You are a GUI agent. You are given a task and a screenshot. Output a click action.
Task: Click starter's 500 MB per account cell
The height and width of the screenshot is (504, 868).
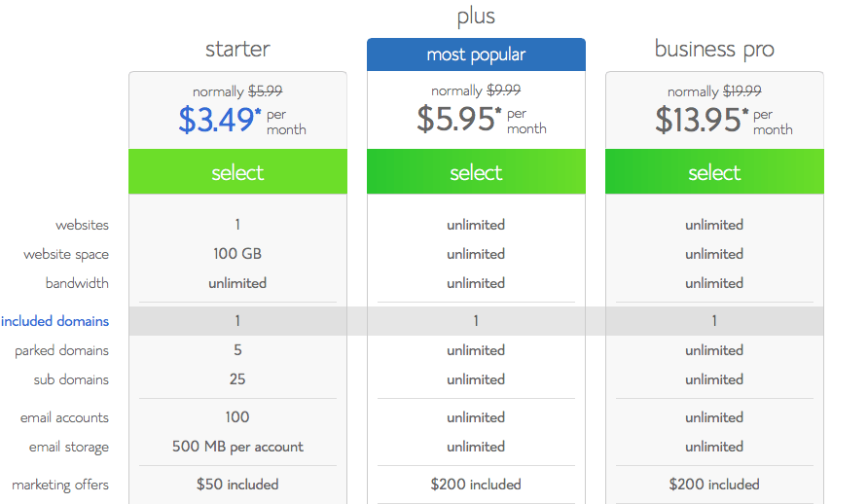pos(237,447)
